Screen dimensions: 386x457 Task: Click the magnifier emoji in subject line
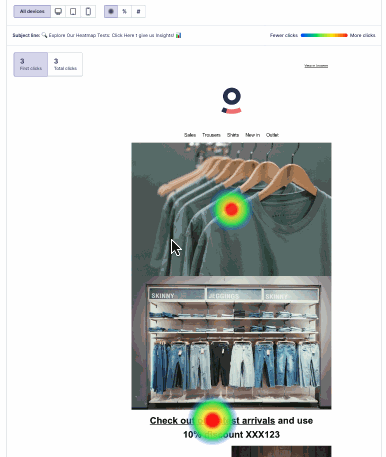click(44, 35)
